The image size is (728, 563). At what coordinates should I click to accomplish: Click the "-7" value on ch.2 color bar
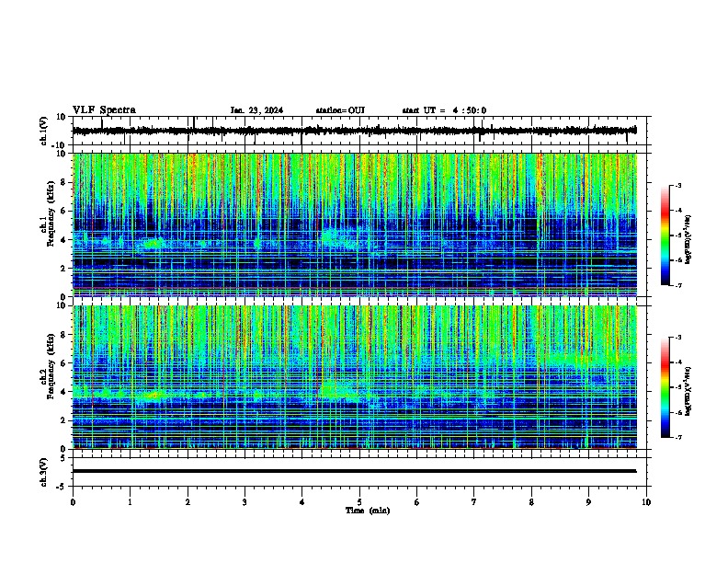(x=678, y=437)
